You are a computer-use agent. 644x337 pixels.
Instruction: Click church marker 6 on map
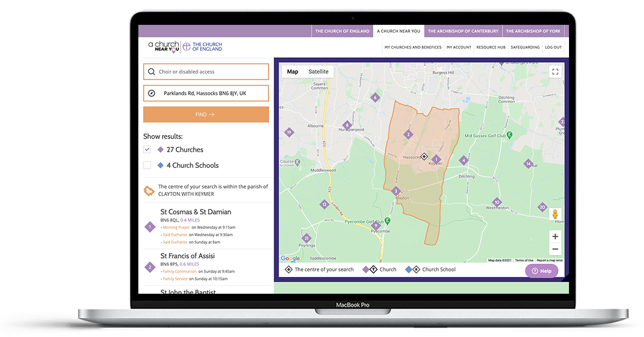(x=375, y=98)
